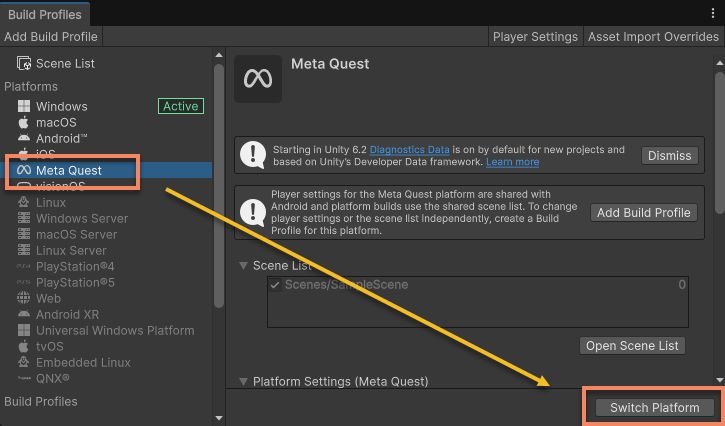This screenshot has height=426, width=725.
Task: Select the Embedded Linux icon
Action: point(24,362)
